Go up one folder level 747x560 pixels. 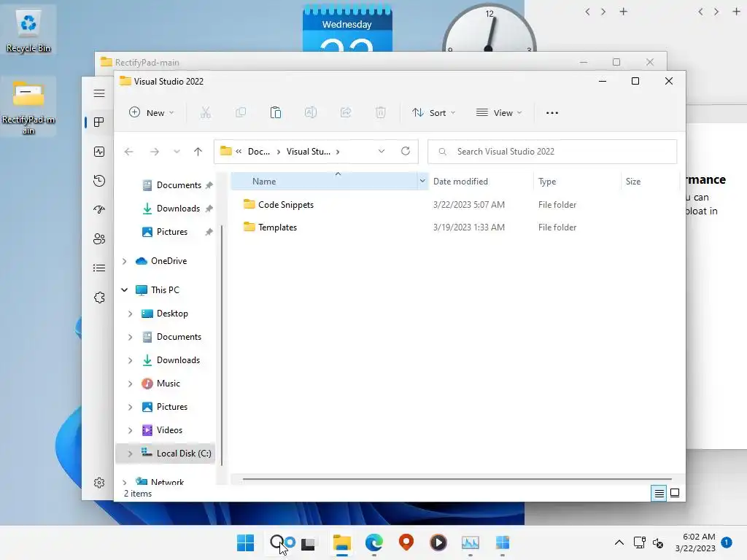[x=198, y=152]
